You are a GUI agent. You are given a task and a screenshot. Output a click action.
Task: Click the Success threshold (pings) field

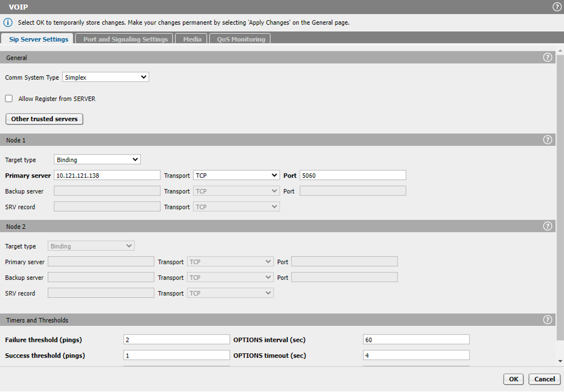tap(177, 355)
